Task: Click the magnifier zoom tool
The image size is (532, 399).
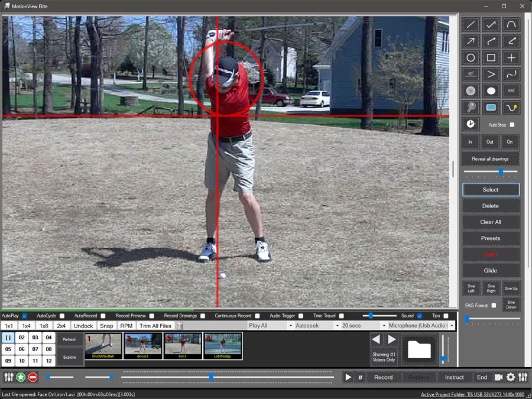Action: [471, 108]
